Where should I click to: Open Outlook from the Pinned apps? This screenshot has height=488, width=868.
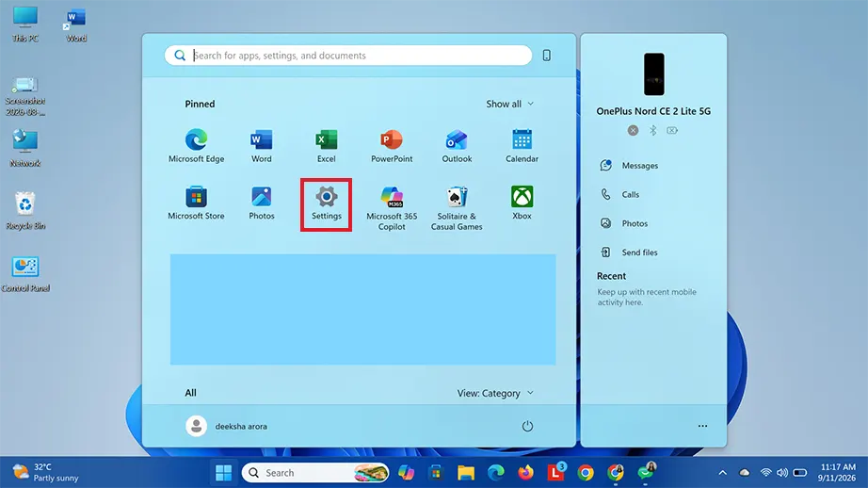click(x=457, y=146)
